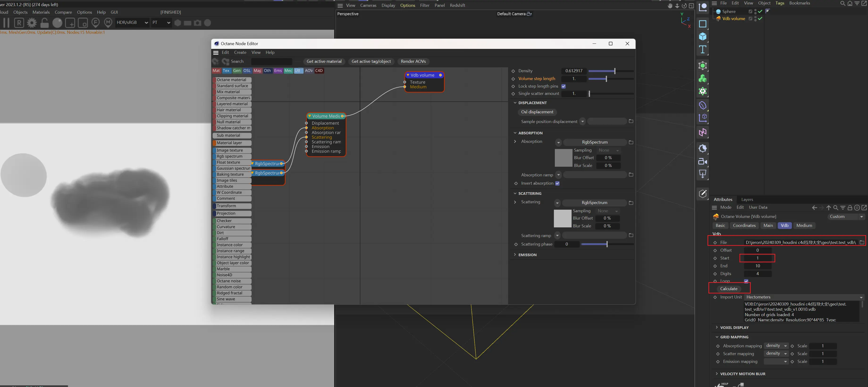This screenshot has height=387, width=868.
Task: Switch to Coordinates tab
Action: point(744,225)
